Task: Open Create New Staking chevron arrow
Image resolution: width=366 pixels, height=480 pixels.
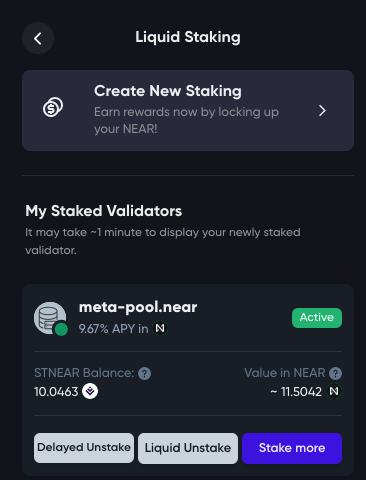Action: point(322,111)
